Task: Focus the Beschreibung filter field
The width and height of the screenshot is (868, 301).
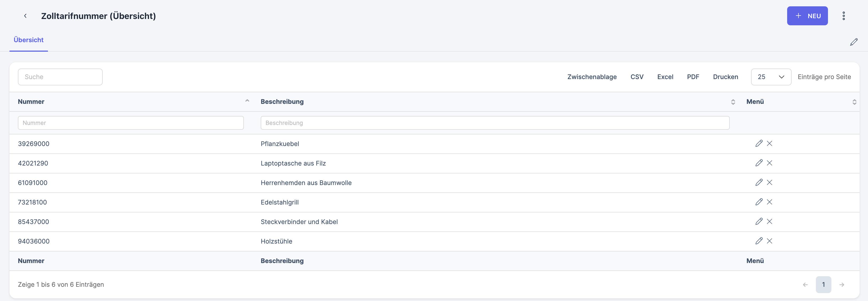Action: [x=495, y=123]
